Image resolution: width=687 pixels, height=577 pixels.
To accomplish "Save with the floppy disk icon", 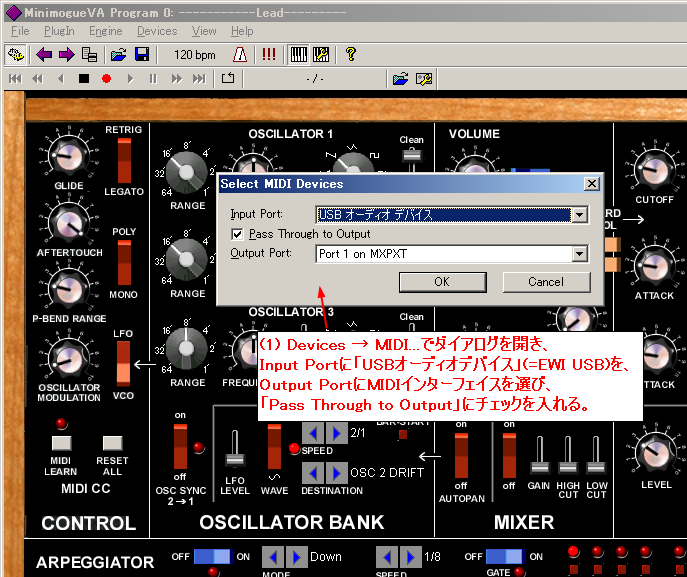I will (142, 55).
